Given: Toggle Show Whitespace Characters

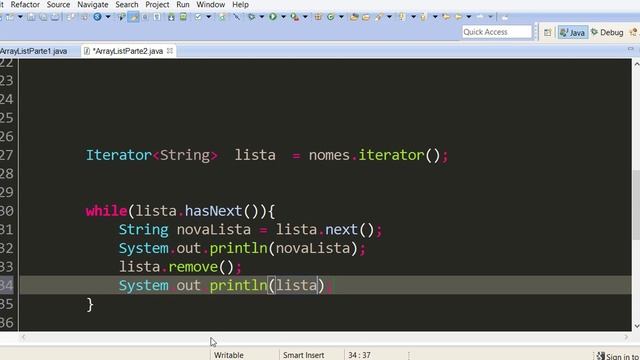Looking at the screenshot, I should (157, 17).
